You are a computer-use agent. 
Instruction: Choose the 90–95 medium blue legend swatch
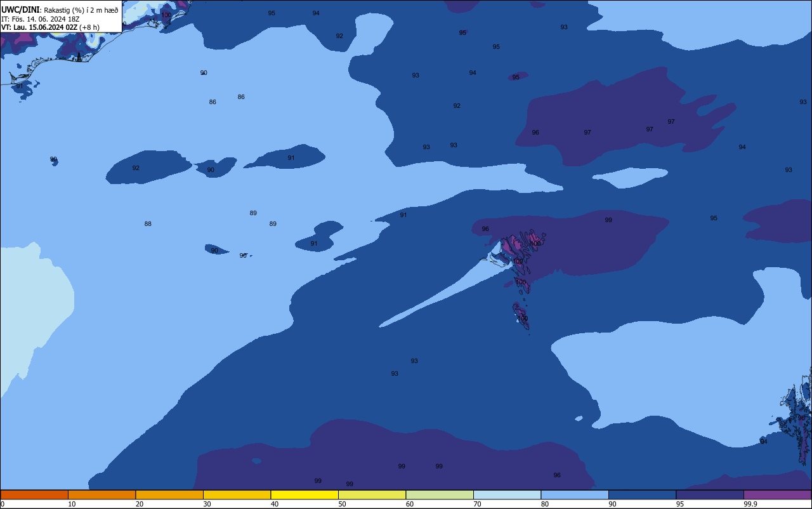click(x=642, y=494)
